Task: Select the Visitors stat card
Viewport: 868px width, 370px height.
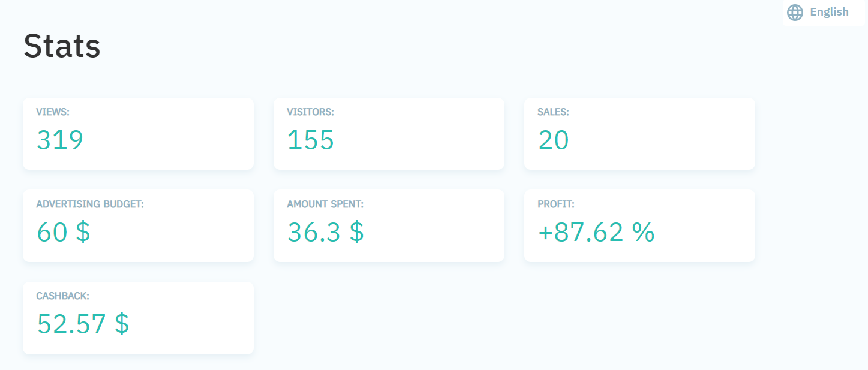Action: 389,134
